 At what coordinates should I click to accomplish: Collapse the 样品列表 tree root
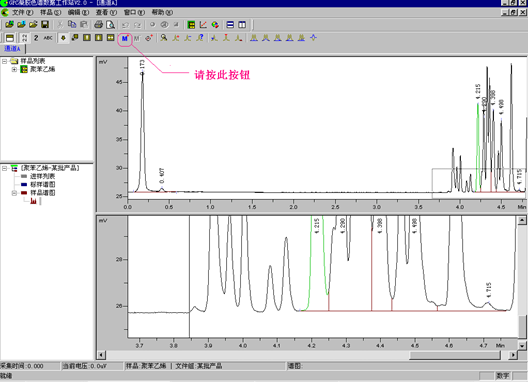coord(4,61)
